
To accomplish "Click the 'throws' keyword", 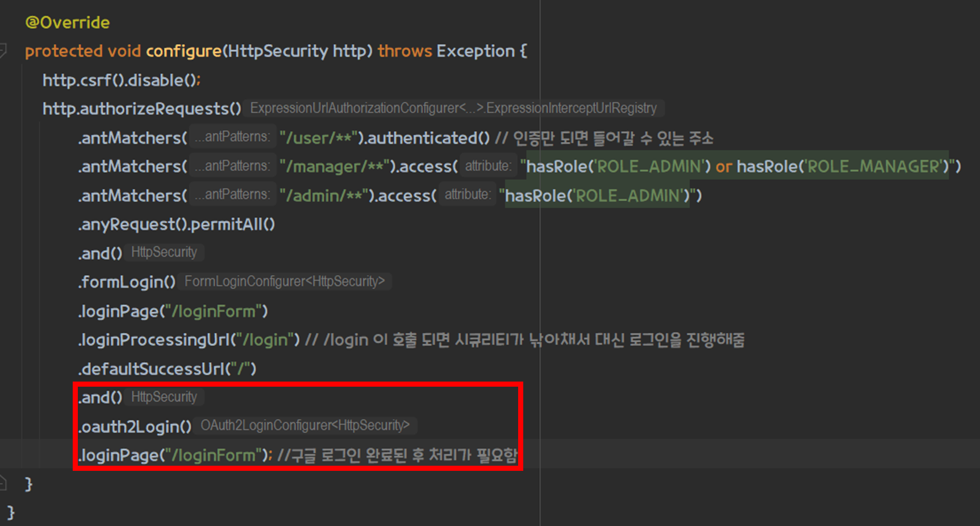I will tap(405, 51).
